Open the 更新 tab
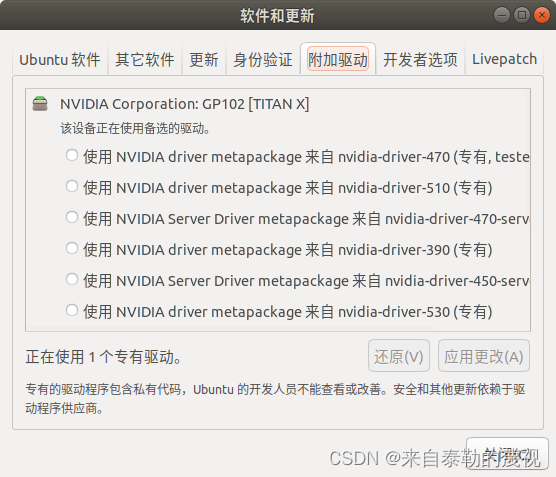 204,59
